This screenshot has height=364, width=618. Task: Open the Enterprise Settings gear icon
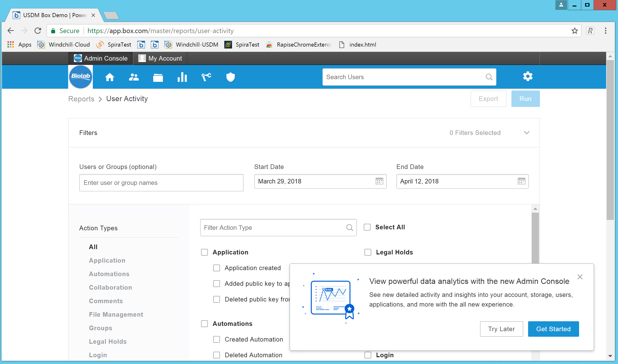point(527,77)
